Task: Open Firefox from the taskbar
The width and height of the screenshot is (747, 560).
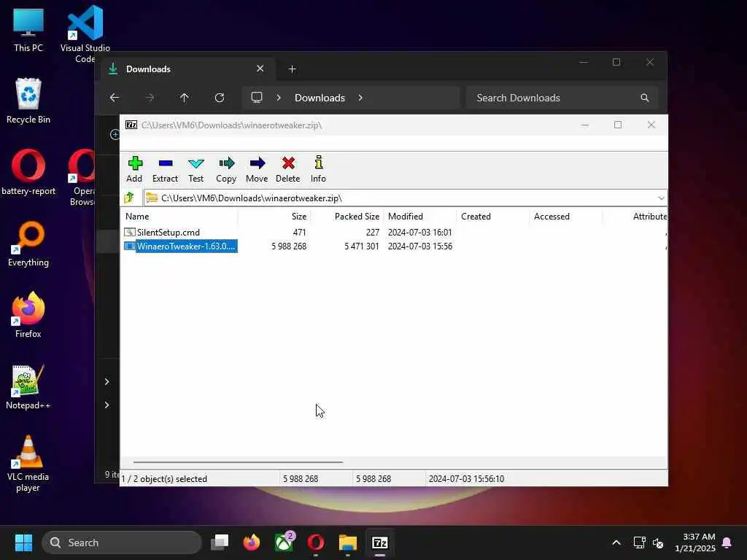Action: [252, 542]
